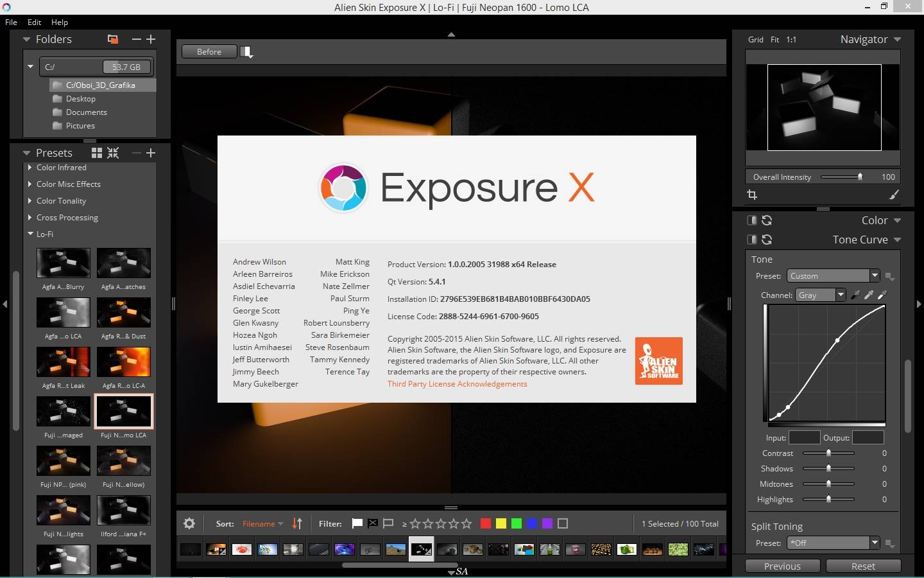Open the Sort Filename dropdown
Image resolution: width=924 pixels, height=578 pixels.
point(262,524)
